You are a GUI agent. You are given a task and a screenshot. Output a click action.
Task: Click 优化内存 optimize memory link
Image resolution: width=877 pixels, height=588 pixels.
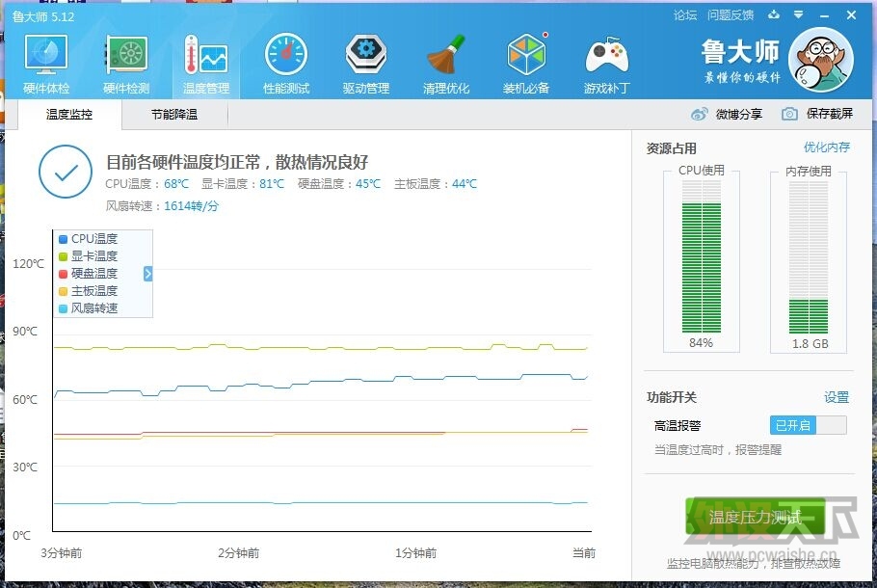click(827, 147)
